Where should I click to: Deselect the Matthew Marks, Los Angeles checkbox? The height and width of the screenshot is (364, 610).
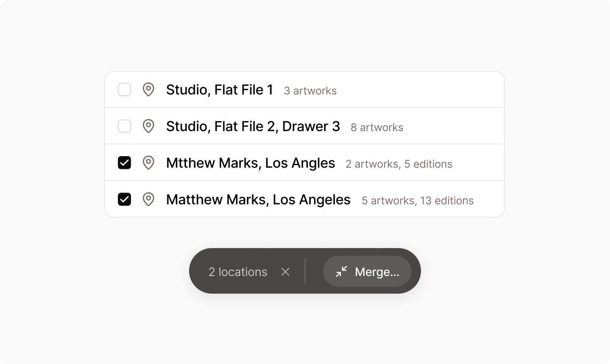pos(124,199)
